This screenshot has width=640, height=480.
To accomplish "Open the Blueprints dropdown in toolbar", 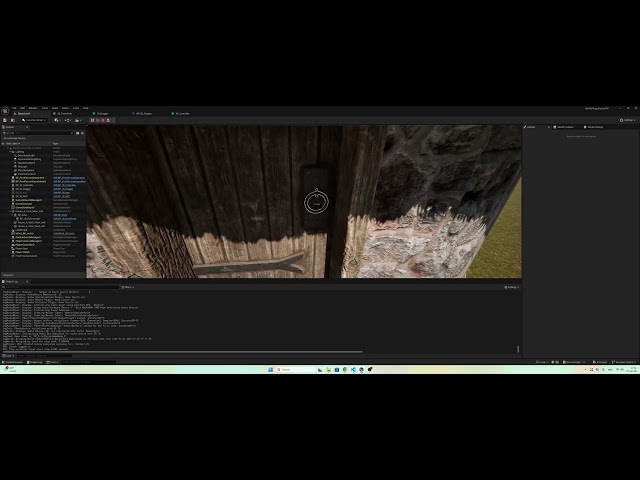I will pyautogui.click(x=68, y=120).
